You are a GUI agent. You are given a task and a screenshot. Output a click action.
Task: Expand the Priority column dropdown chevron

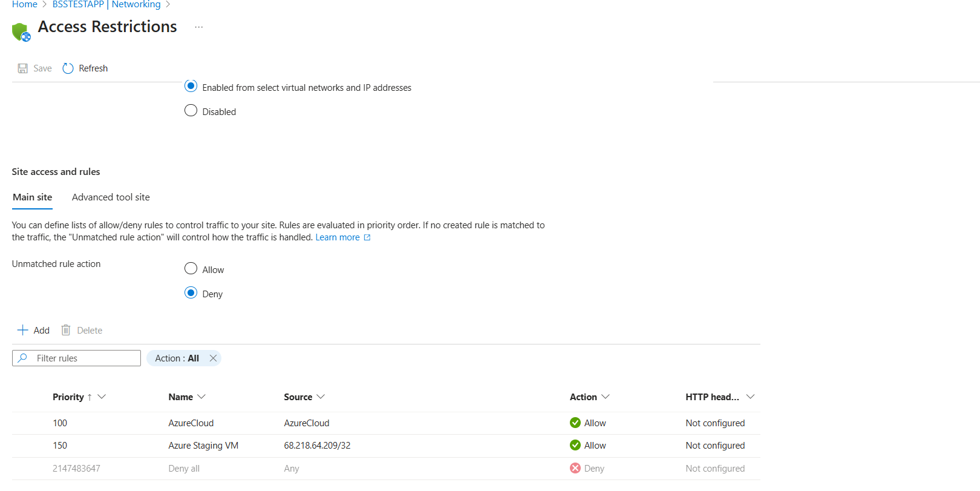coord(102,397)
